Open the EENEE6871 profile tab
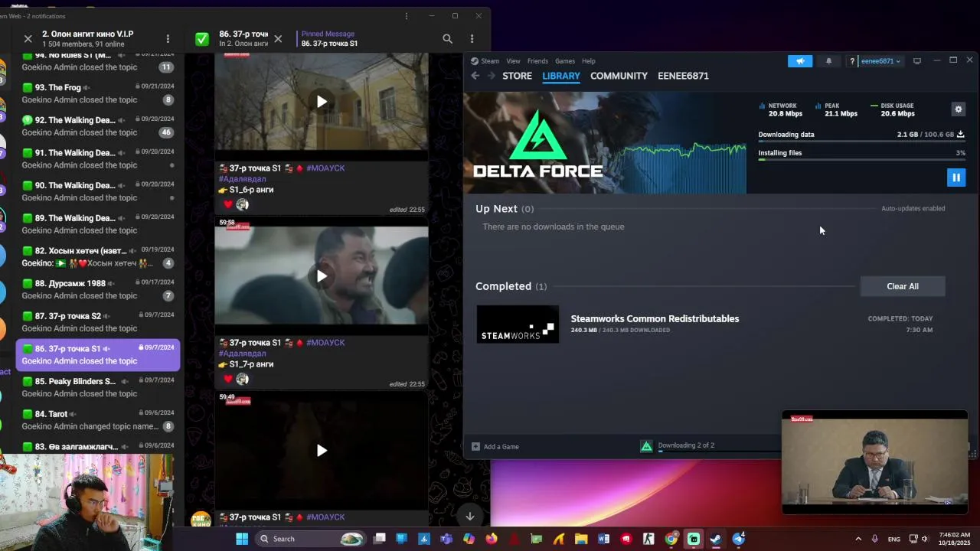Viewport: 980px width, 551px height. coord(683,76)
